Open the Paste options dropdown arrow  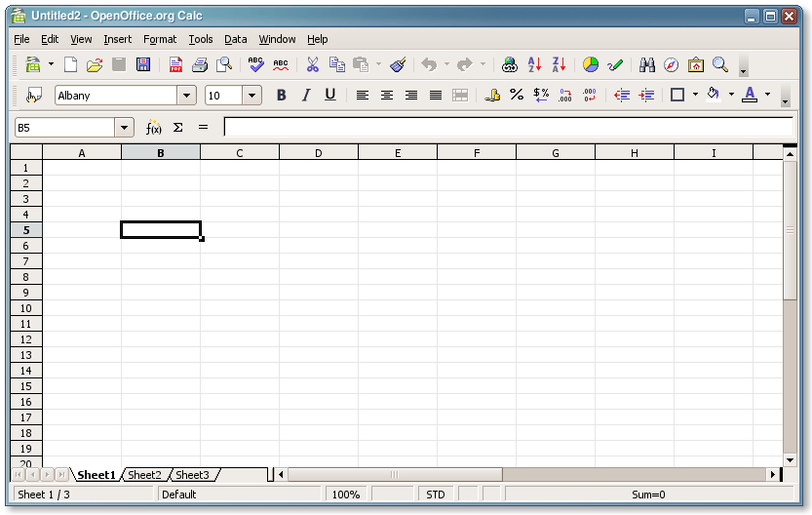click(x=378, y=64)
